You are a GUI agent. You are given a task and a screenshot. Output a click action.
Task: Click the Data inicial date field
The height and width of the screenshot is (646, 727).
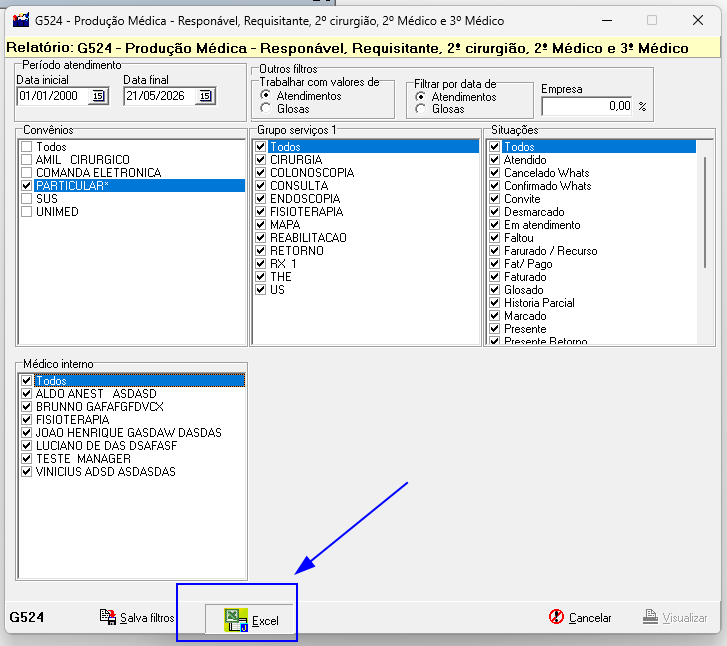point(53,96)
